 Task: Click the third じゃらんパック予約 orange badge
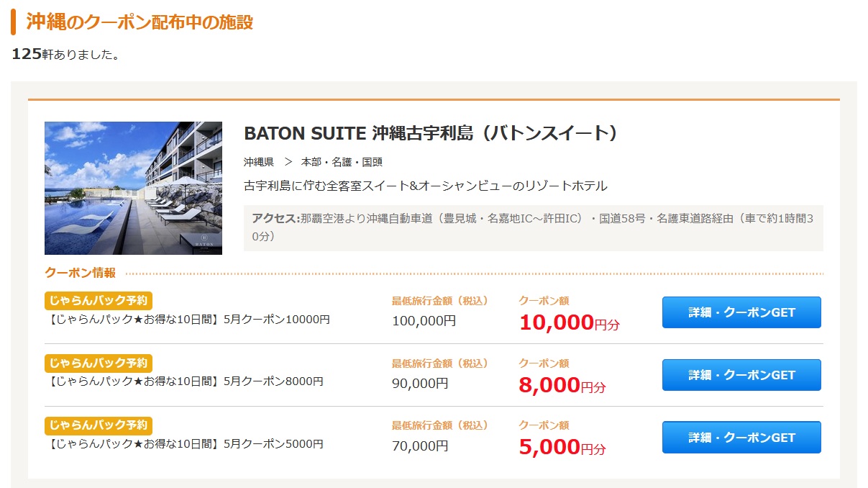(99, 425)
